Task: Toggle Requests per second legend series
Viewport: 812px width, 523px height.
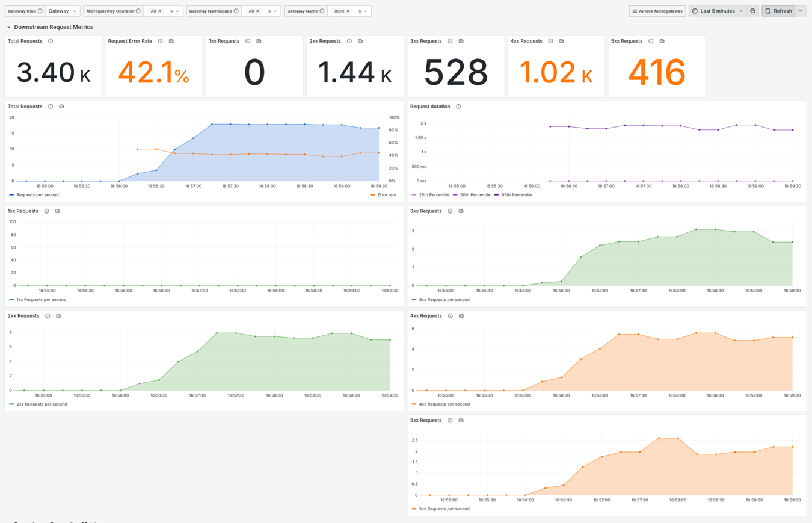Action: coord(37,195)
